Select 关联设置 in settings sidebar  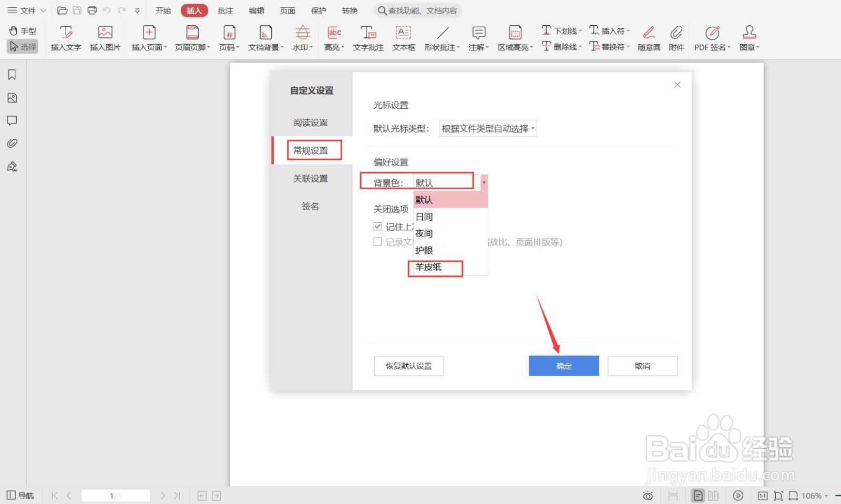[x=311, y=178]
